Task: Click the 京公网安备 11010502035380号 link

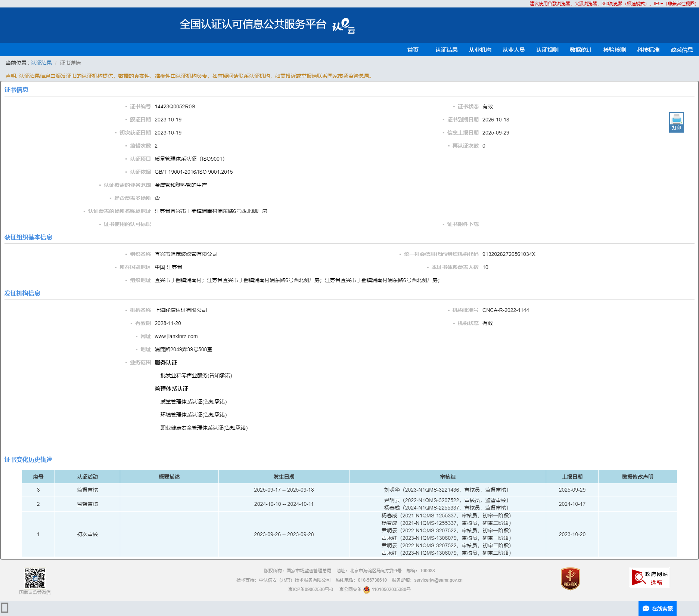Action: tap(375, 589)
